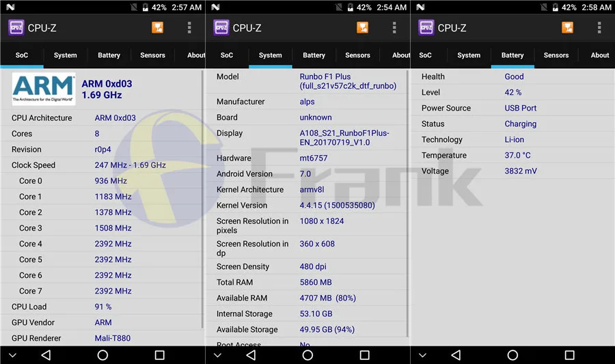615x364 pixels.
Task: Tap the orange trophy icon in the middle screenshot
Action: point(362,27)
